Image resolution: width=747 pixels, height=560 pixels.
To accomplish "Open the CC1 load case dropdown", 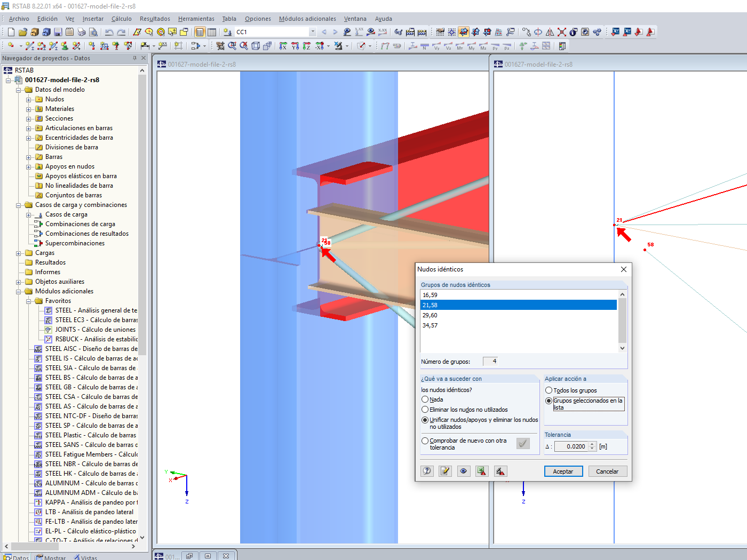I will click(313, 32).
